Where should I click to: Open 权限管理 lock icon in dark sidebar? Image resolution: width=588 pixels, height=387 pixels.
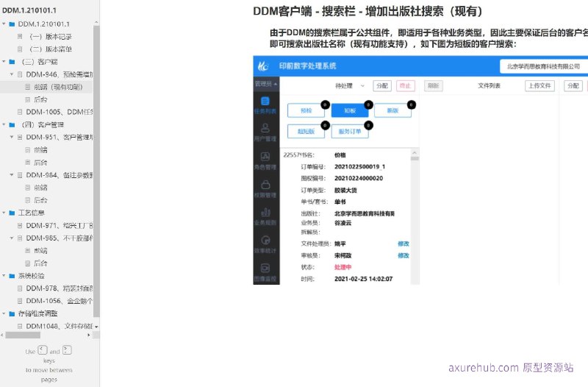point(265,185)
